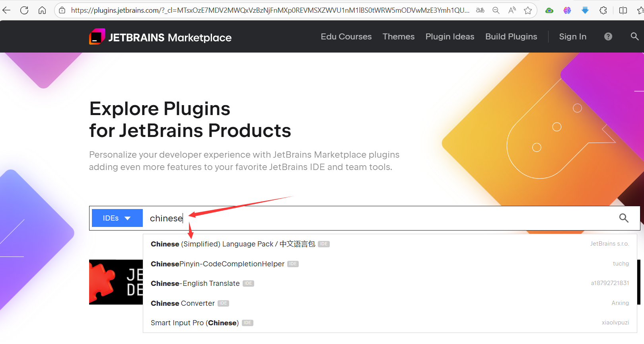644x344 pixels.
Task: Submit plugin search with the magnifier button
Action: [624, 218]
